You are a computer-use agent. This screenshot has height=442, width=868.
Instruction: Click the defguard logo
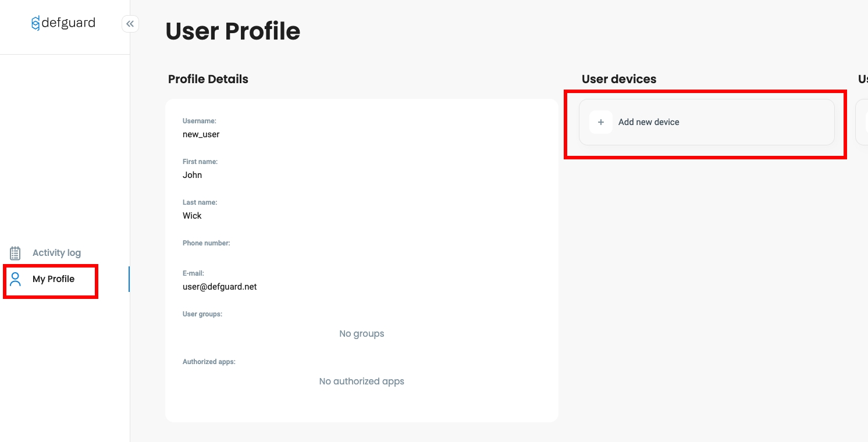(x=63, y=23)
